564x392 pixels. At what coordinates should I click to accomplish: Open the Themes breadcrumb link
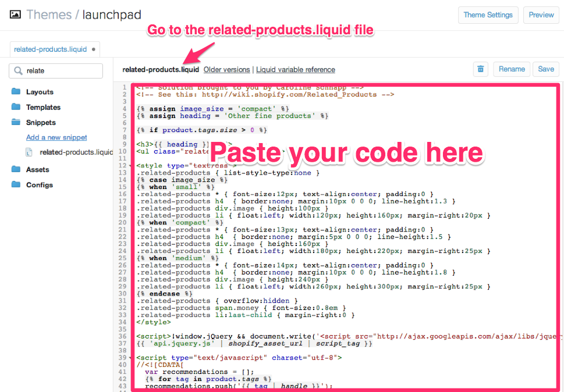coord(49,15)
